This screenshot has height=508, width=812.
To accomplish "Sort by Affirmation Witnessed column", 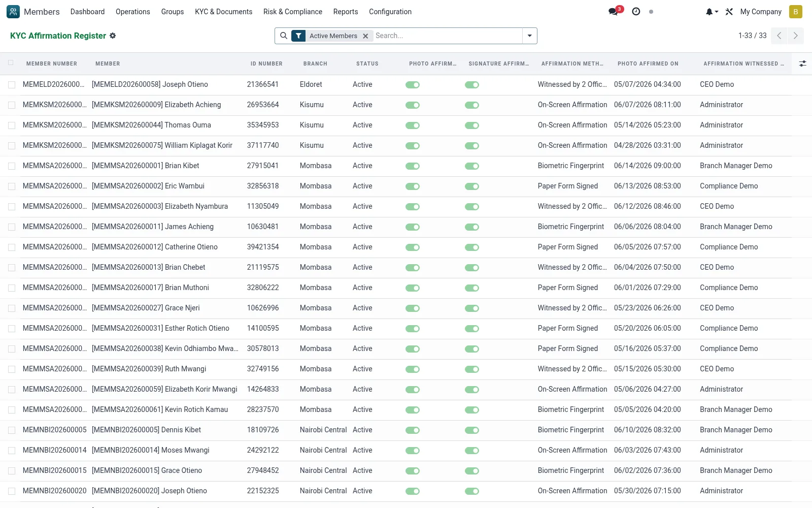I will (x=744, y=63).
